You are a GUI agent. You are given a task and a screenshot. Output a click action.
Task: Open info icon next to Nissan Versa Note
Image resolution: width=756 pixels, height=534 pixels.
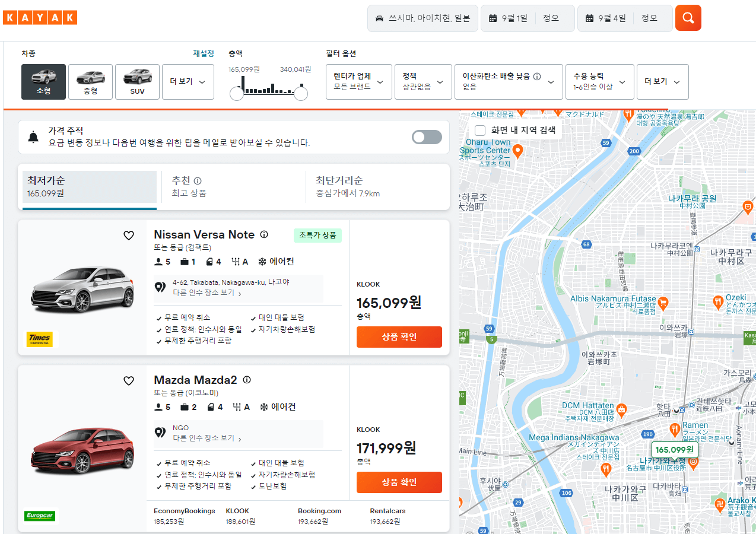(x=265, y=234)
